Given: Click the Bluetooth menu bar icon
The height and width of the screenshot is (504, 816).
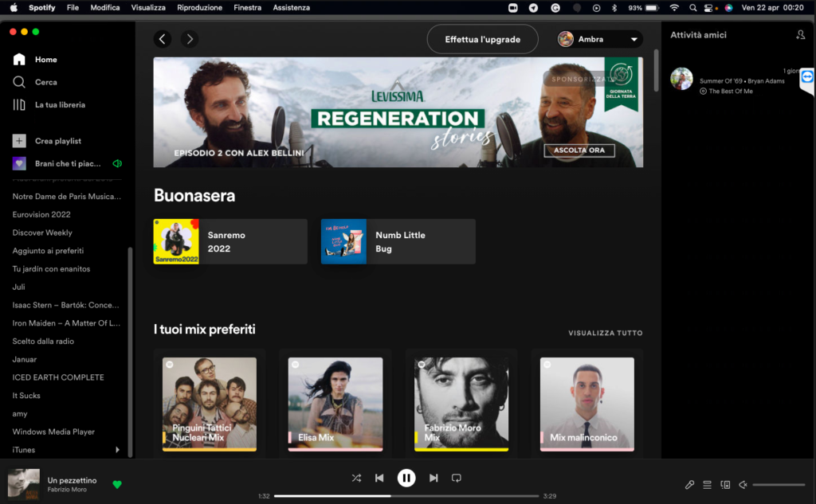Looking at the screenshot, I should pos(614,7).
